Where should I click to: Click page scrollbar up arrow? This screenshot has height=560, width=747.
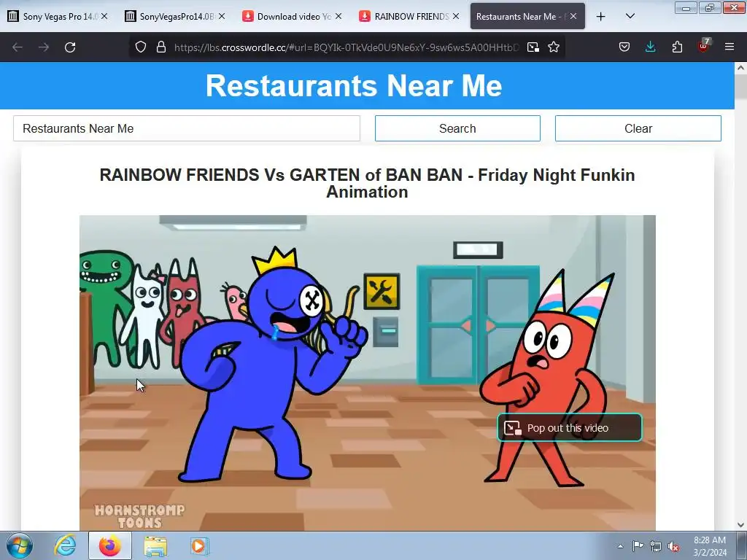(x=741, y=68)
